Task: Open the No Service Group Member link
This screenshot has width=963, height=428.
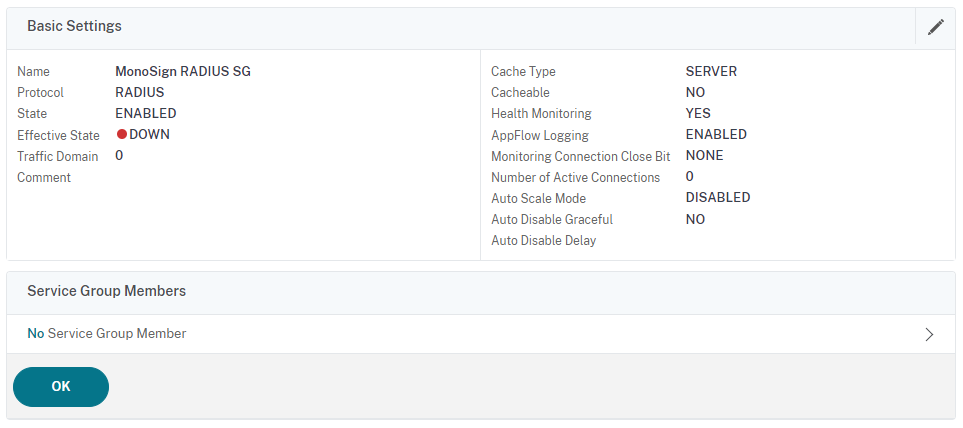Action: pos(107,333)
